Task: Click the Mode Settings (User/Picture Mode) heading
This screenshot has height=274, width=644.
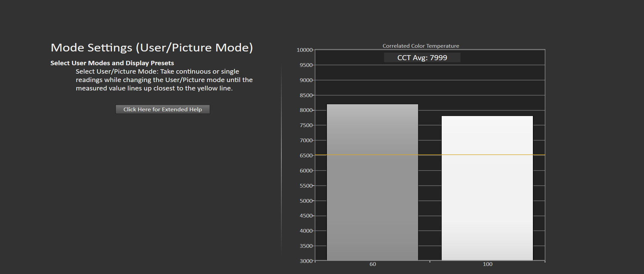Action: (x=152, y=47)
